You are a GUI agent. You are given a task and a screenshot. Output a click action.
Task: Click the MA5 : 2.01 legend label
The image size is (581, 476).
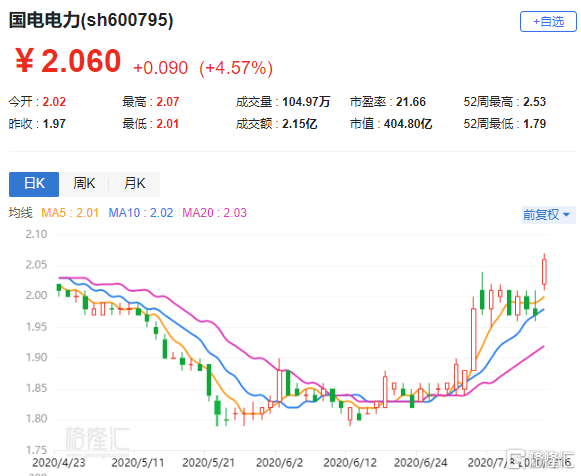70,213
